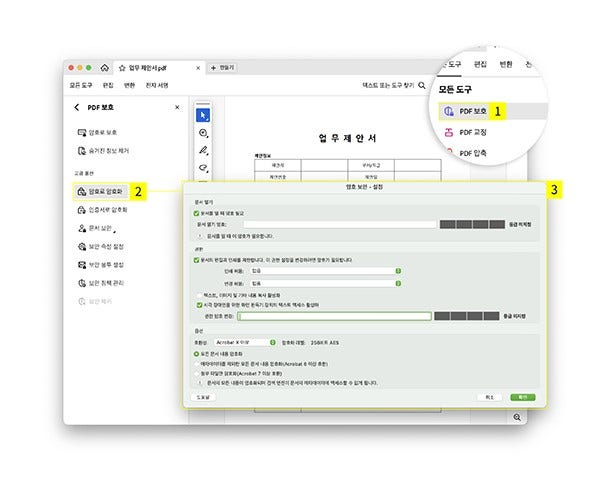Choose 암호로 암호화 option
This screenshot has width=600, height=480.
(100, 191)
